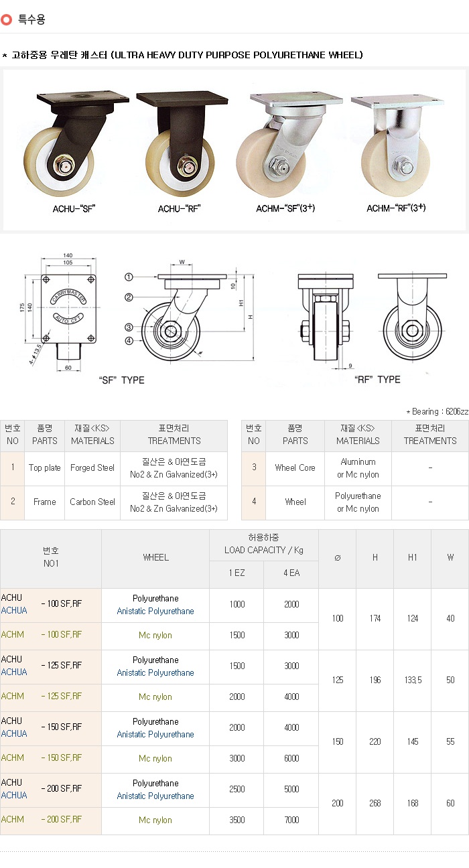Open the ACHU-"RF" black rigid caster photo
Viewport: 469px width, 868px height.
[181, 143]
